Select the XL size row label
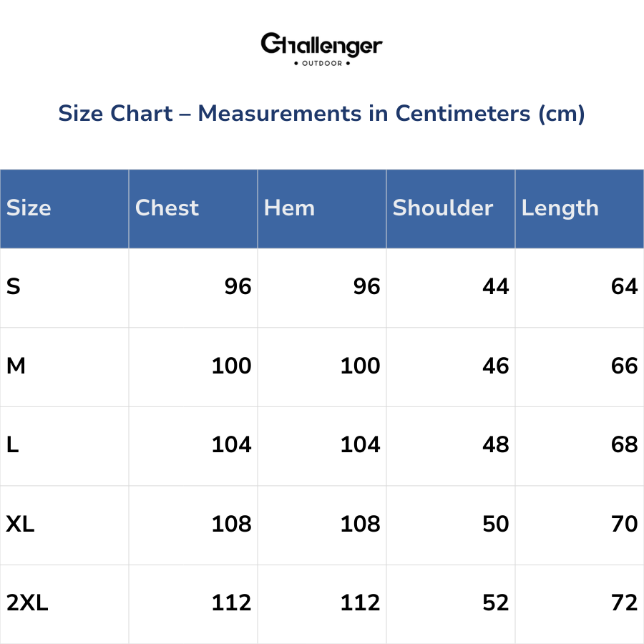The height and width of the screenshot is (644, 644). click(x=21, y=525)
